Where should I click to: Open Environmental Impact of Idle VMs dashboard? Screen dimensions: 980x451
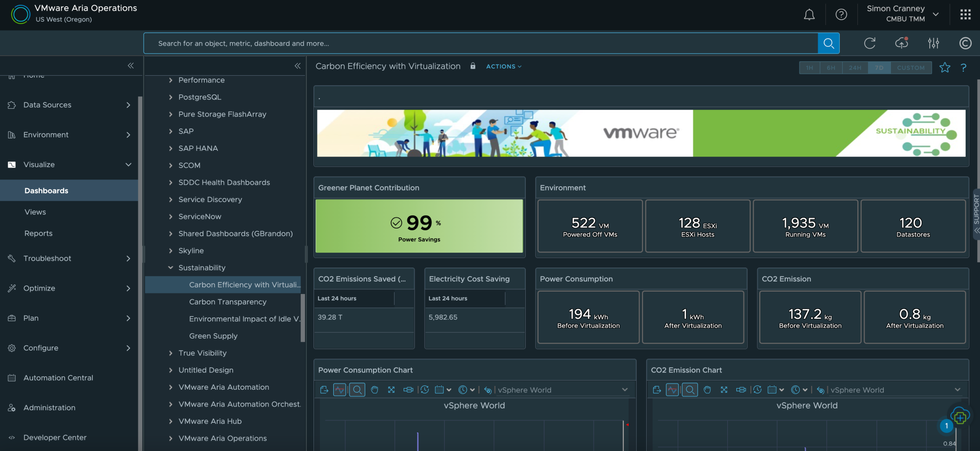pyautogui.click(x=245, y=319)
